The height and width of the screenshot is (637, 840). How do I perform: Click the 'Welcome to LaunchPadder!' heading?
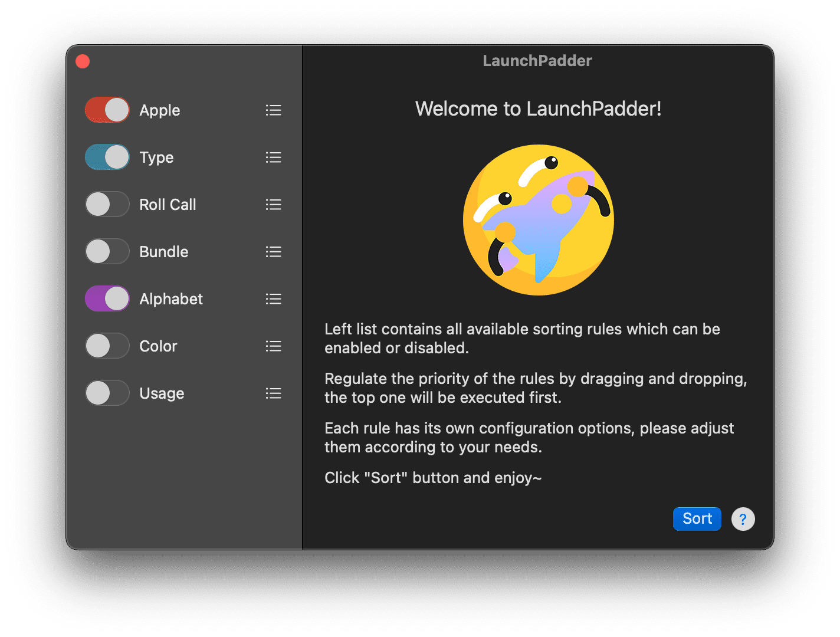[538, 109]
